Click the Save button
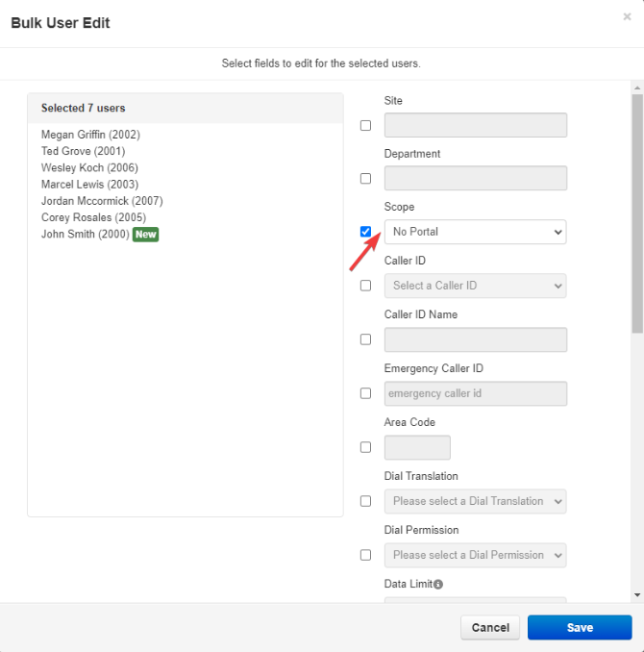This screenshot has height=652, width=644. pyautogui.click(x=580, y=627)
